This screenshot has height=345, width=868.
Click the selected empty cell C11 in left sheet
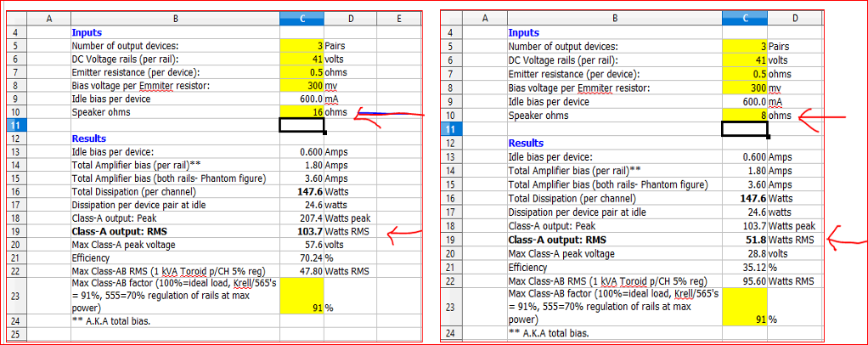(x=302, y=126)
